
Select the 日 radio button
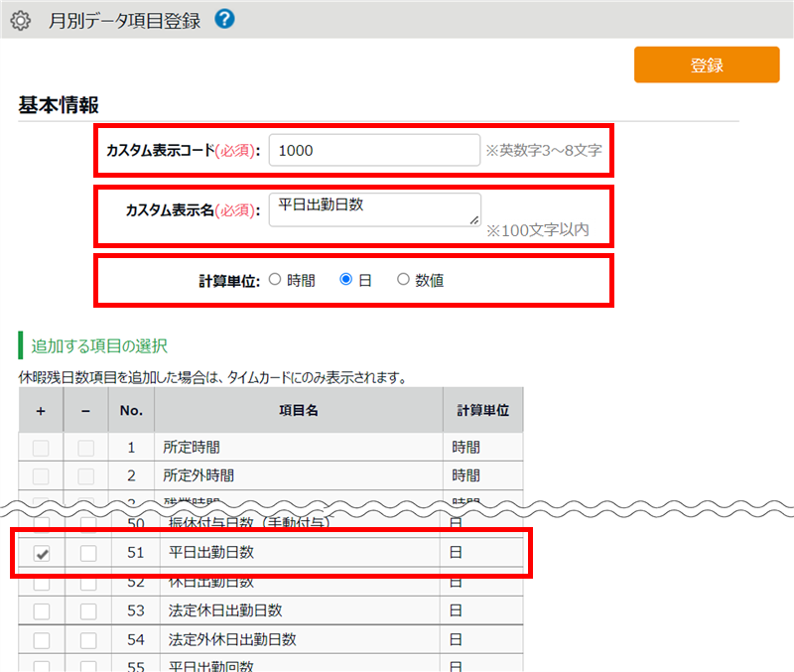(345, 280)
